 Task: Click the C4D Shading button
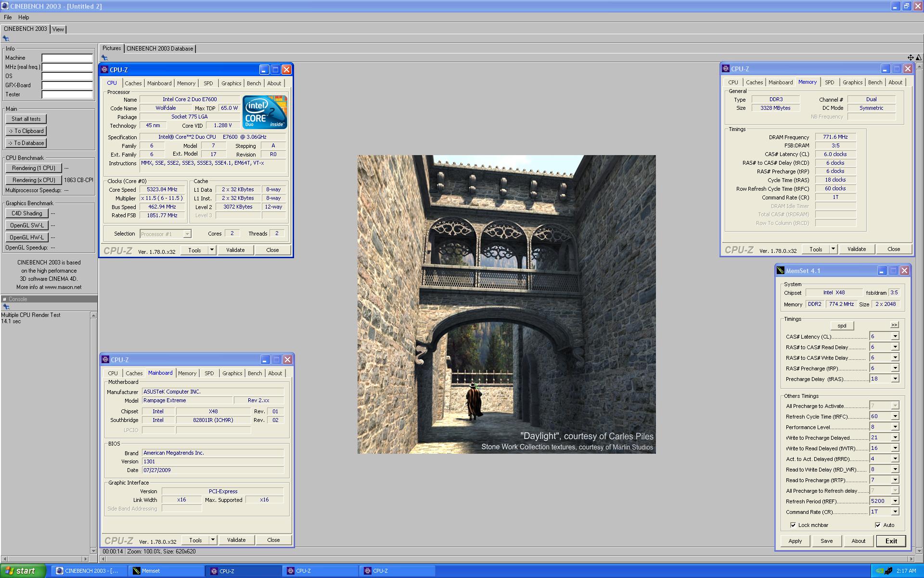click(x=27, y=213)
